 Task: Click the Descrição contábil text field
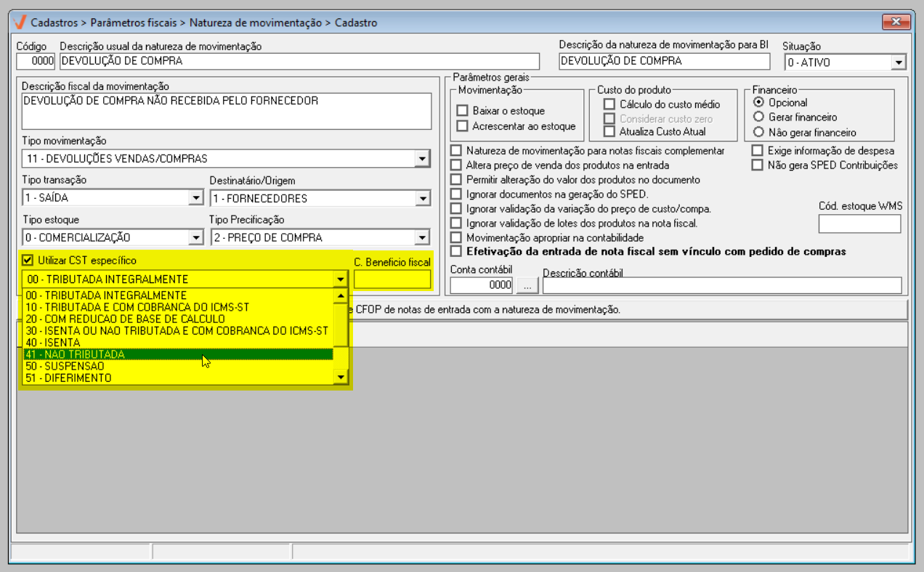721,286
